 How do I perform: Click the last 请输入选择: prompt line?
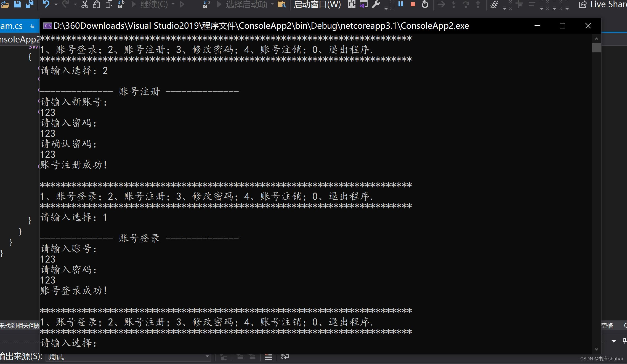point(69,343)
